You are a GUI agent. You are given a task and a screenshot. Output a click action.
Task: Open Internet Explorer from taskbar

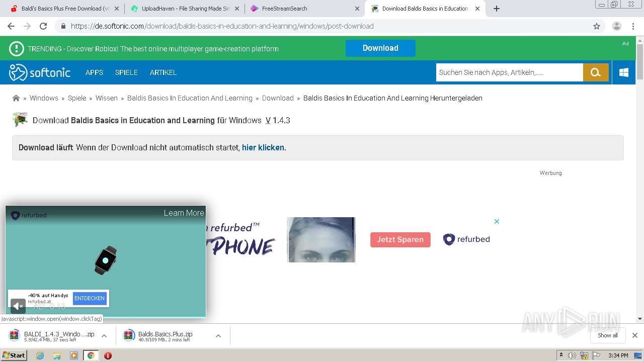coord(40,355)
